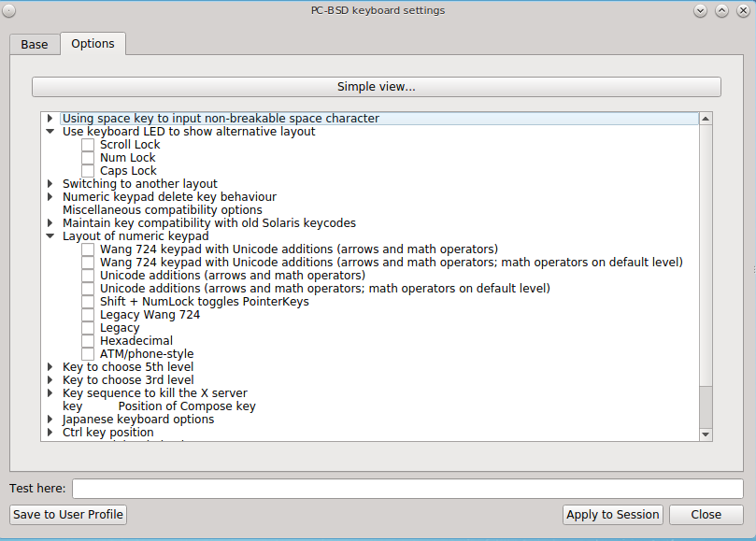The width and height of the screenshot is (756, 541).
Task: Enable ATM/phone-style keypad layout
Action: pyautogui.click(x=88, y=353)
